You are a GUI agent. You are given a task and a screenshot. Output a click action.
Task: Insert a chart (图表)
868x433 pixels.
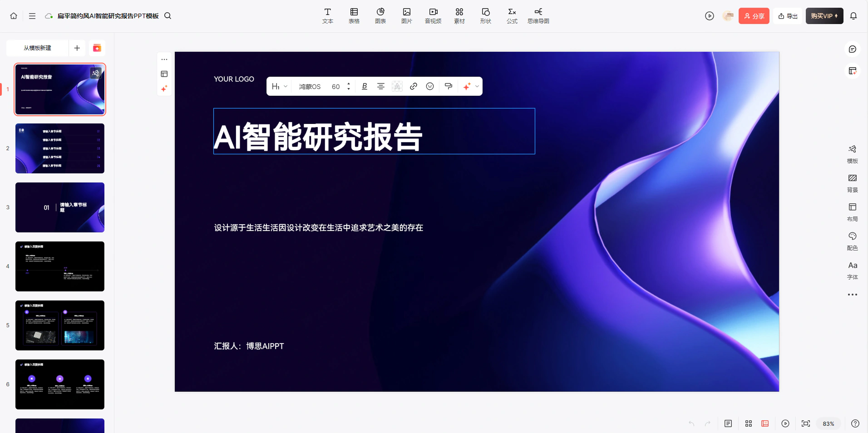(380, 16)
